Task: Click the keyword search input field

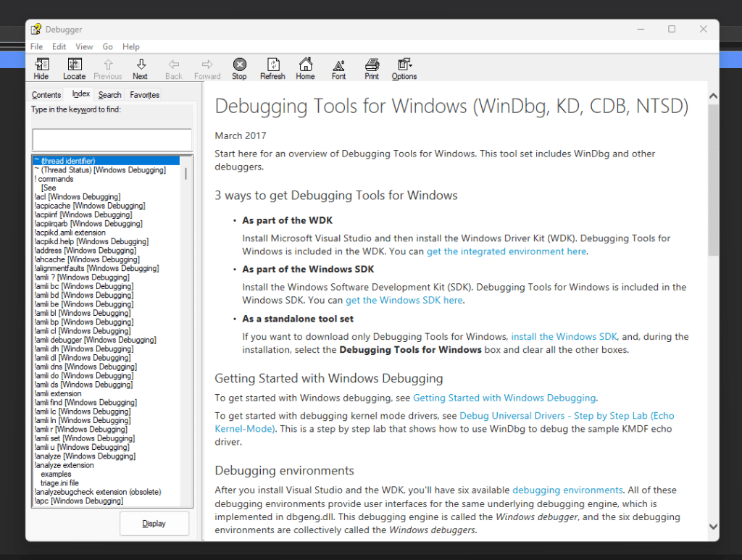Action: [112, 140]
